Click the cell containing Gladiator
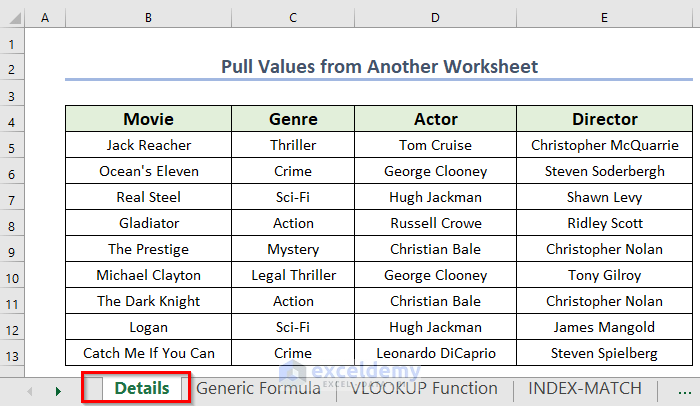This screenshot has height=406, width=700. point(148,223)
